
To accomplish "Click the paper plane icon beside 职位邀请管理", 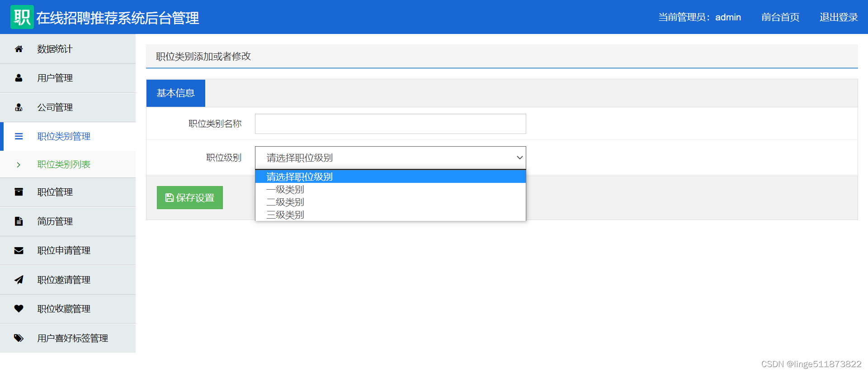I will [19, 280].
